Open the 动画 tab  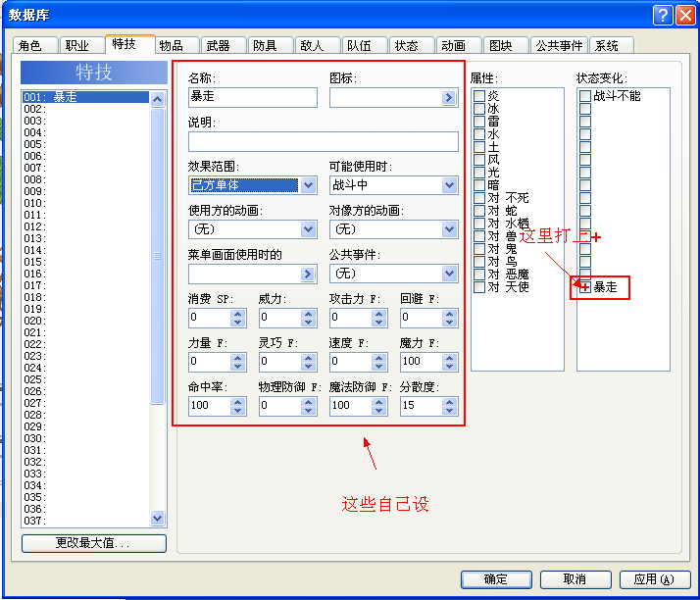click(459, 45)
